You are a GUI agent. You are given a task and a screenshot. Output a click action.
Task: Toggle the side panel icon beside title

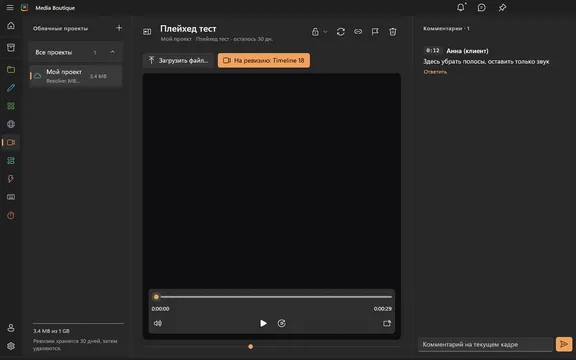click(147, 32)
